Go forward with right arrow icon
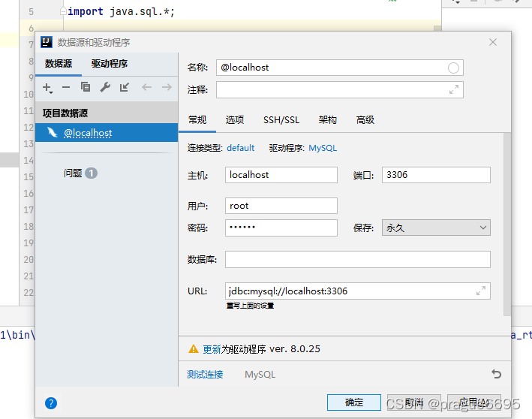532x419 pixels. (167, 87)
